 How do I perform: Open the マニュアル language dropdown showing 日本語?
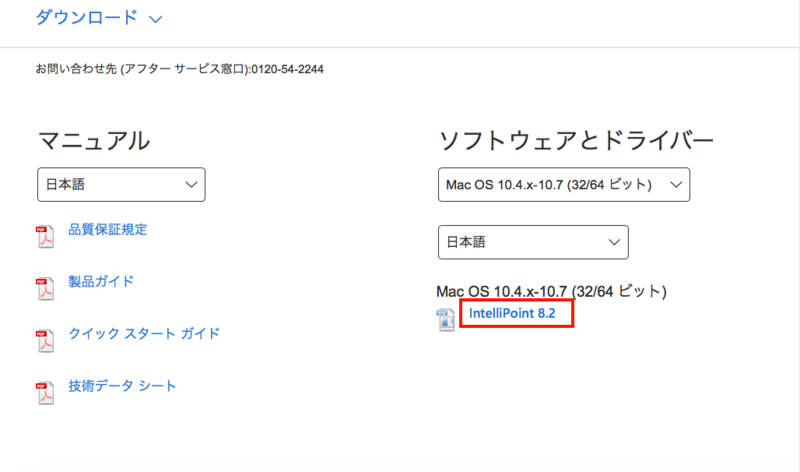click(x=121, y=184)
